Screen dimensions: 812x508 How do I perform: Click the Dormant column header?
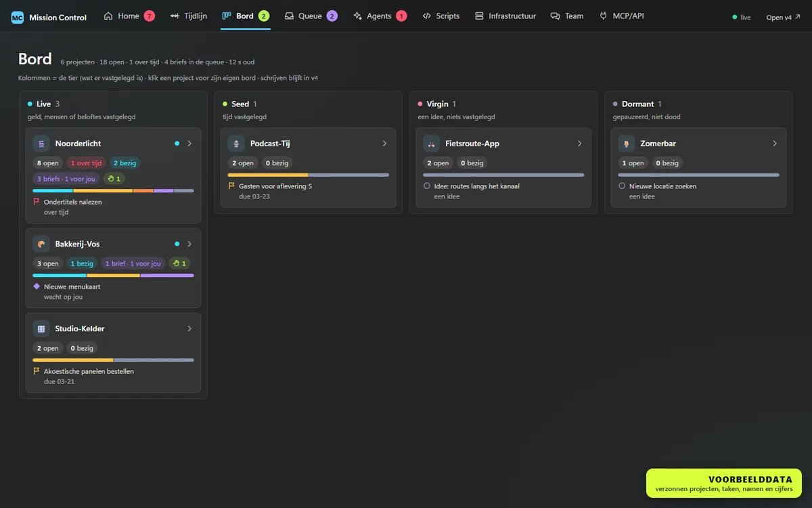[637, 104]
